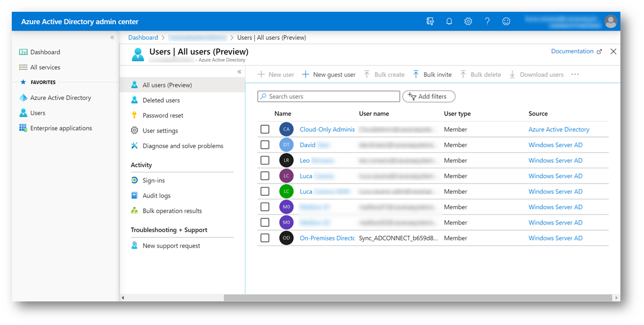
Task: Sort by the User name column header
Action: click(x=374, y=114)
